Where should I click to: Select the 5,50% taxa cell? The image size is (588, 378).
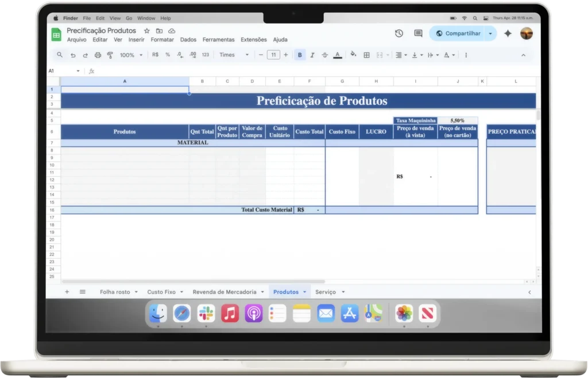tap(458, 120)
